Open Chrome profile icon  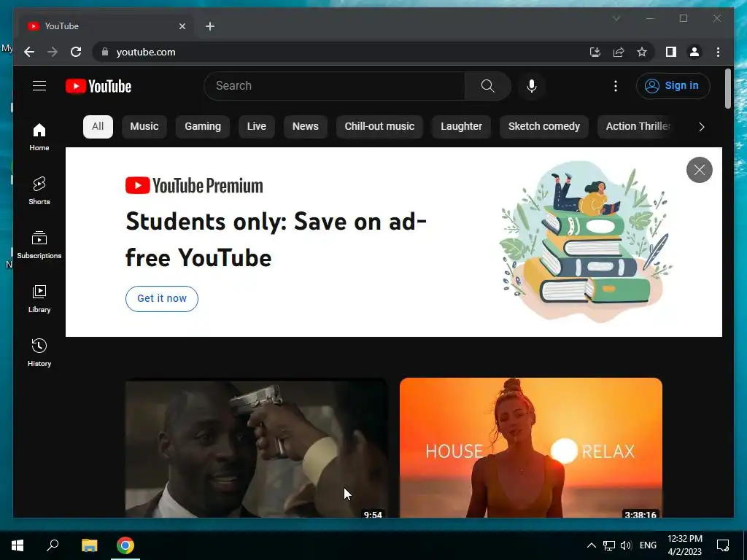pos(694,52)
